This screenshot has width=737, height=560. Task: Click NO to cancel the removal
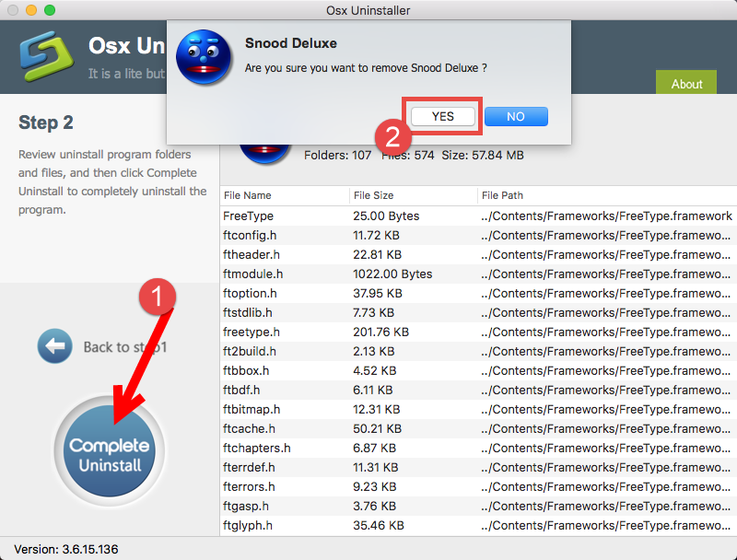coord(515,116)
